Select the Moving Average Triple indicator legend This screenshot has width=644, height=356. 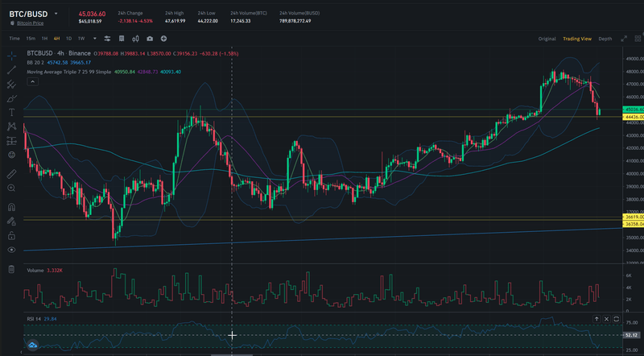69,72
